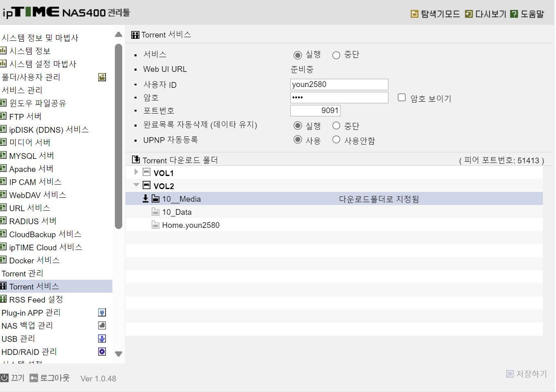
Task: Click the 로그아웃 logout icon
Action: click(x=34, y=378)
